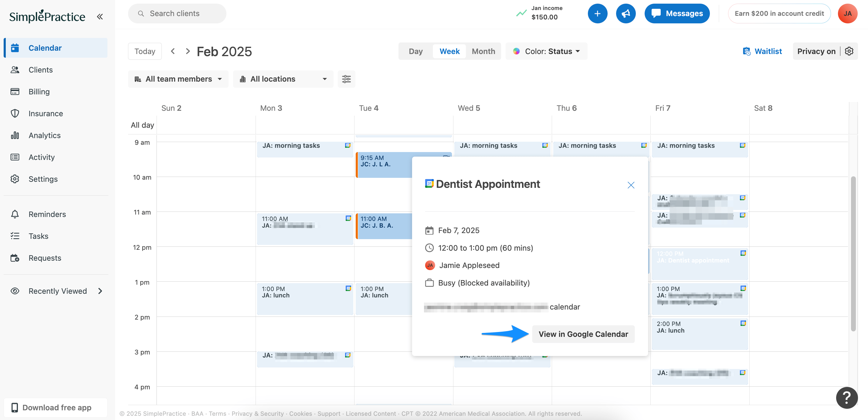Close the Dentist Appointment popup
Screen dimensions: 868x420
630,185
